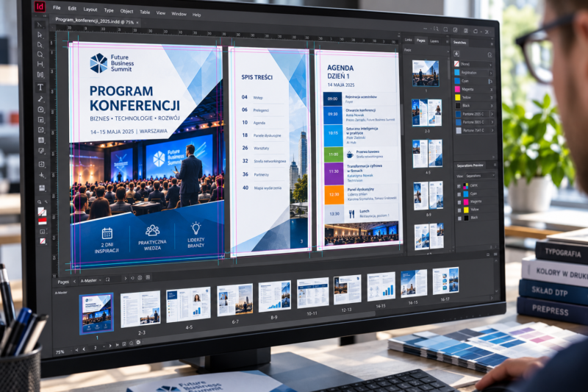Viewport: 588px width, 392px height.
Task: Go to next page arrow in status bar
Action: 110,346
